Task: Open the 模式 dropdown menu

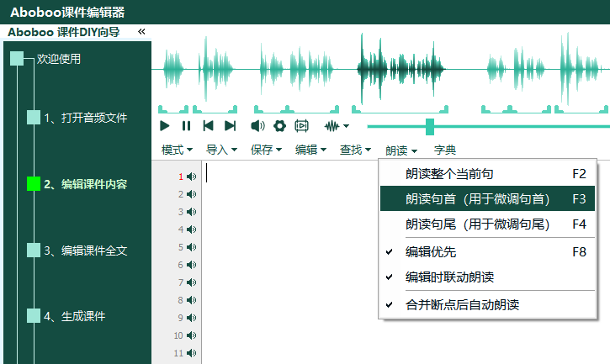Action: [x=177, y=150]
